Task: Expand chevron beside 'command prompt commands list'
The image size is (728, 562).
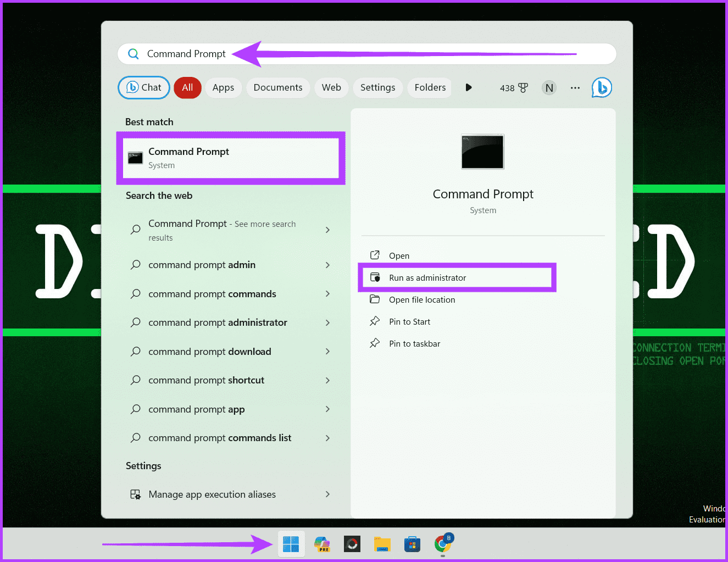Action: [x=327, y=438]
